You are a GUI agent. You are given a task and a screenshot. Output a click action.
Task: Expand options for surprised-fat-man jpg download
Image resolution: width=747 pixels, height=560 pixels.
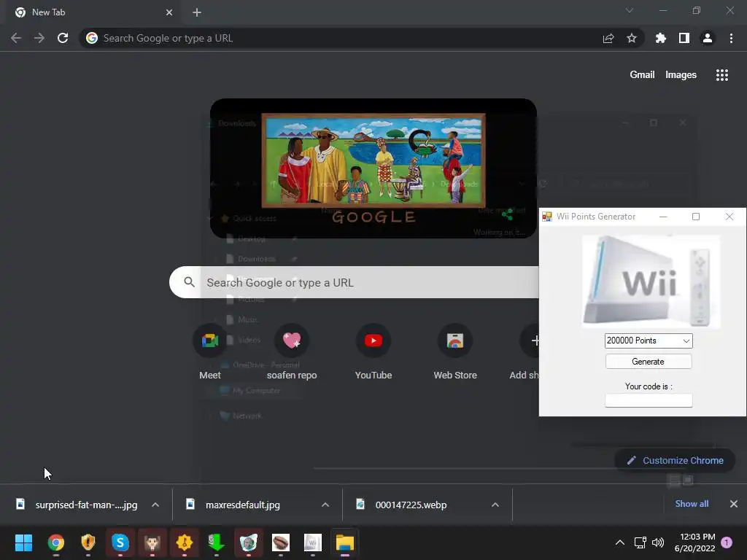point(155,505)
